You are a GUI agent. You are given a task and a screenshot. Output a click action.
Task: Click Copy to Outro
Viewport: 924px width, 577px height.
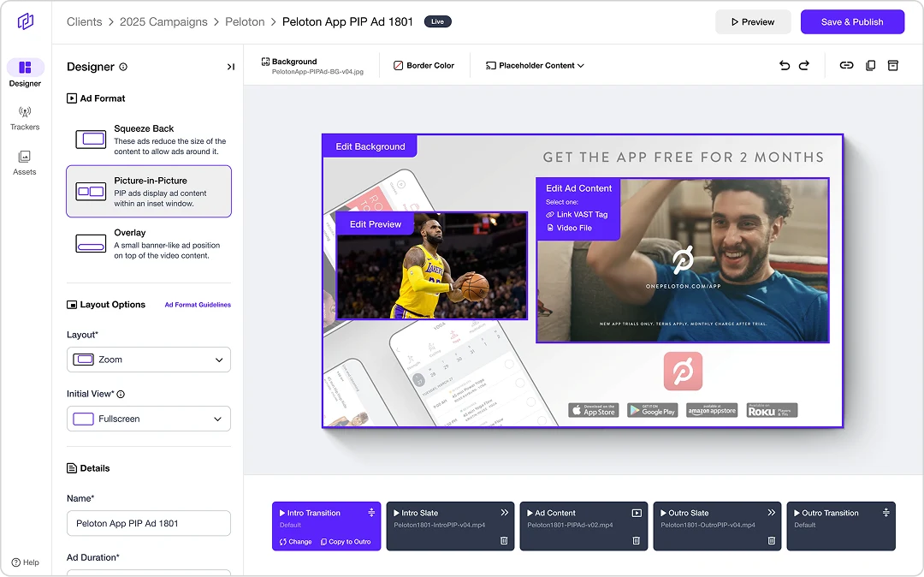click(346, 542)
